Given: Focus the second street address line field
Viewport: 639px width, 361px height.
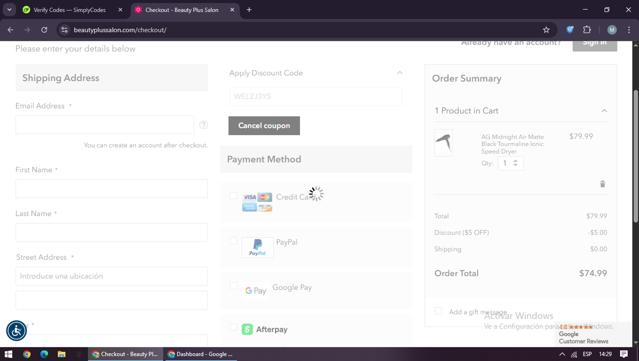Looking at the screenshot, I should [111, 300].
